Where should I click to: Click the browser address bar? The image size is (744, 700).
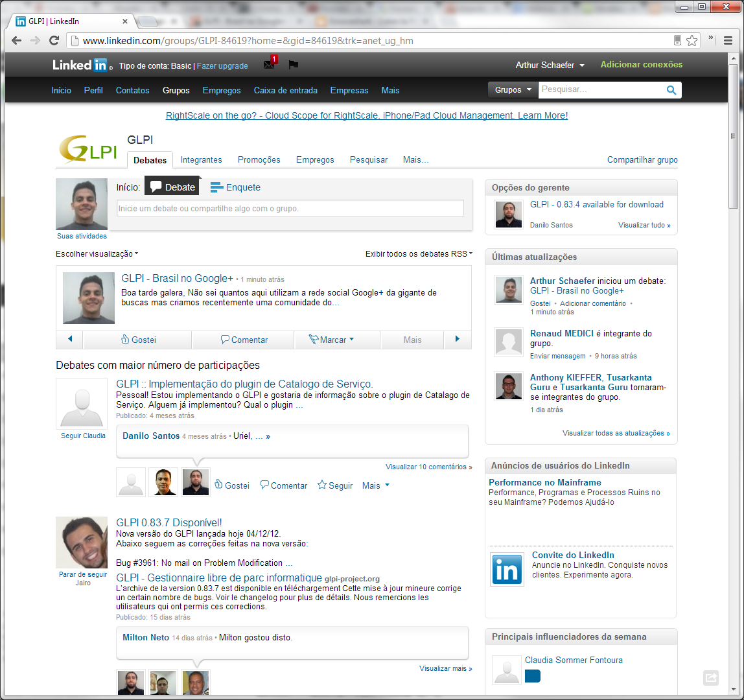[369, 41]
